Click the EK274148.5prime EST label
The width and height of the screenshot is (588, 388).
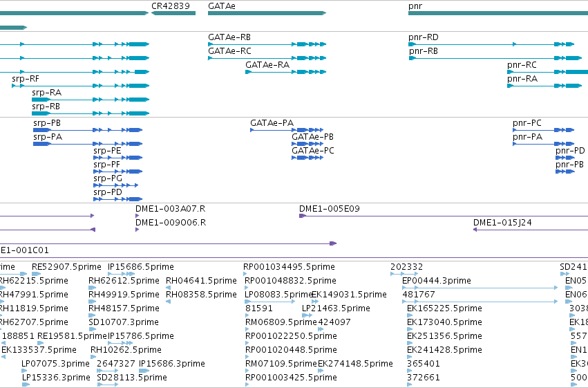pos(356,364)
